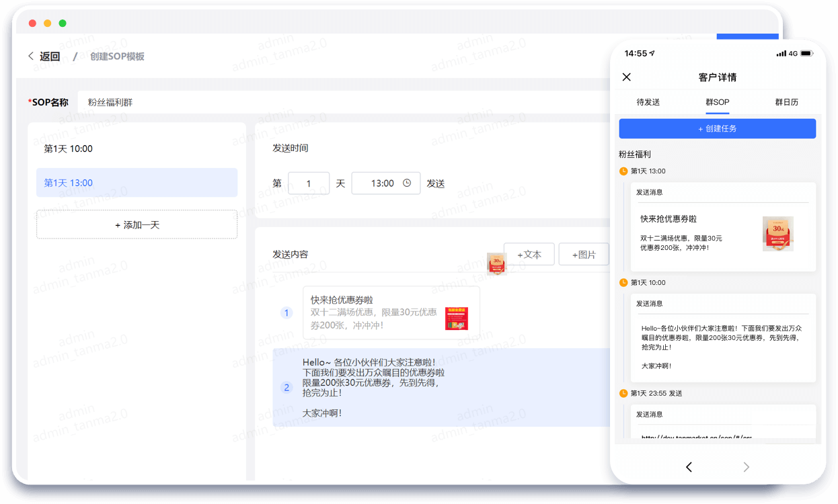
Task: Click the orange clock icon beside 第1天 10:00
Action: click(x=622, y=282)
